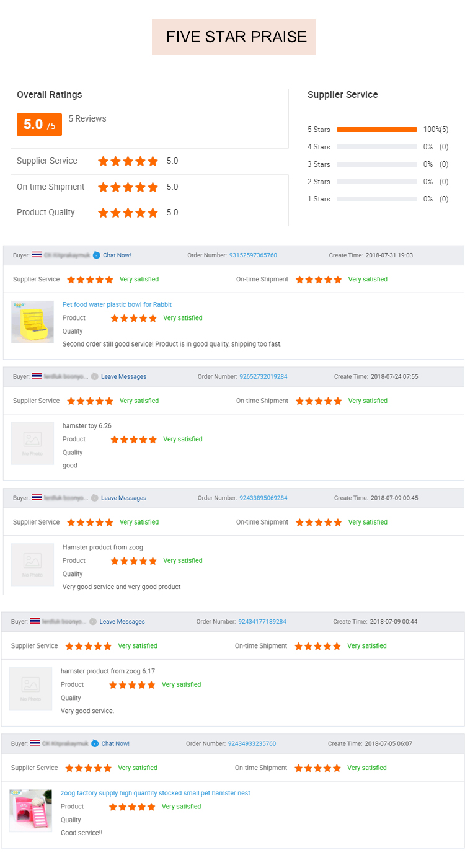
Task: Click the Thailand flag in the 2018-07-31 review
Action: pyautogui.click(x=37, y=255)
